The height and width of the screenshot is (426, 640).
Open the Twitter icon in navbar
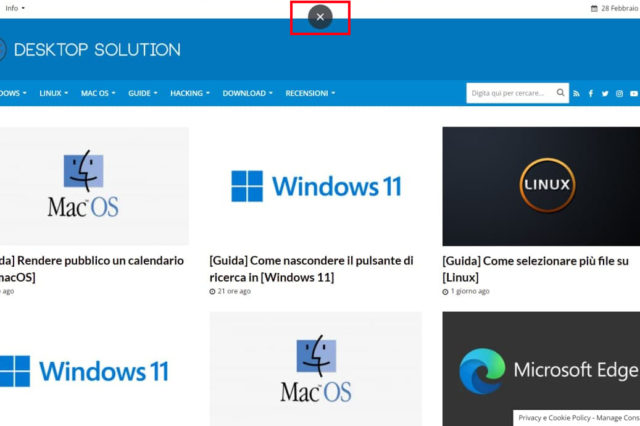click(x=605, y=93)
